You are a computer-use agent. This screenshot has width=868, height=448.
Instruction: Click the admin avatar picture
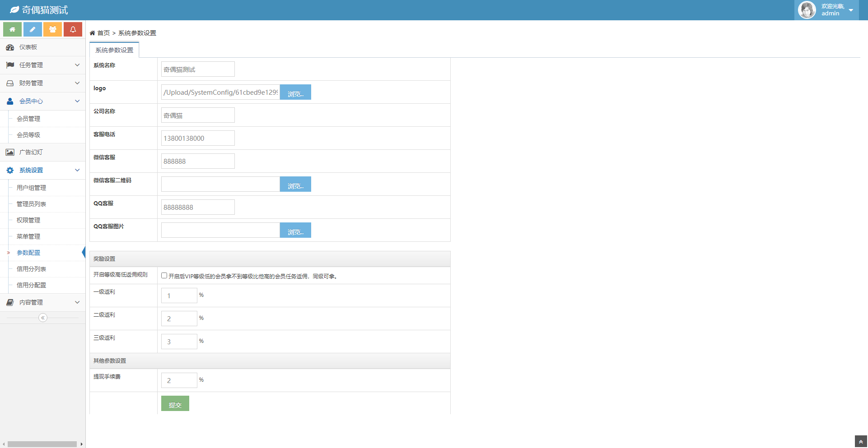click(x=807, y=10)
